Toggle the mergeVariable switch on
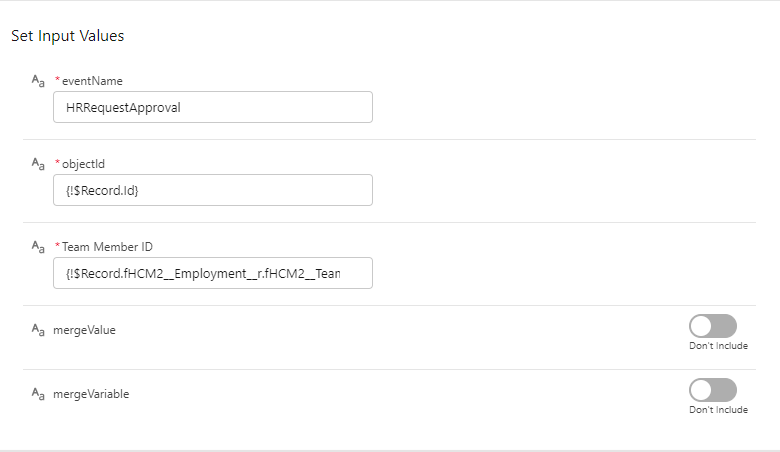 click(712, 390)
